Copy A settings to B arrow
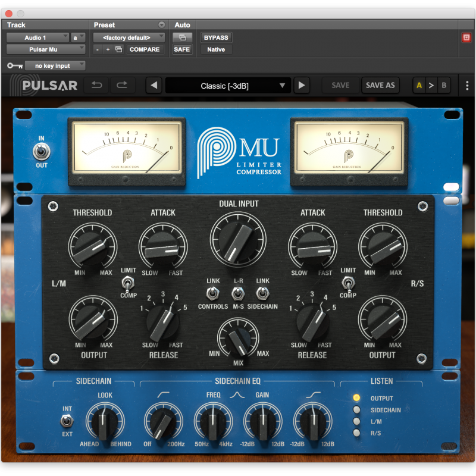The image size is (476, 476). [x=431, y=85]
